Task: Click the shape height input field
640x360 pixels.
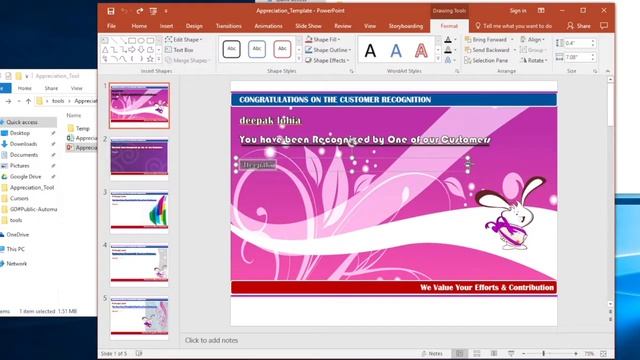Action: click(577, 43)
